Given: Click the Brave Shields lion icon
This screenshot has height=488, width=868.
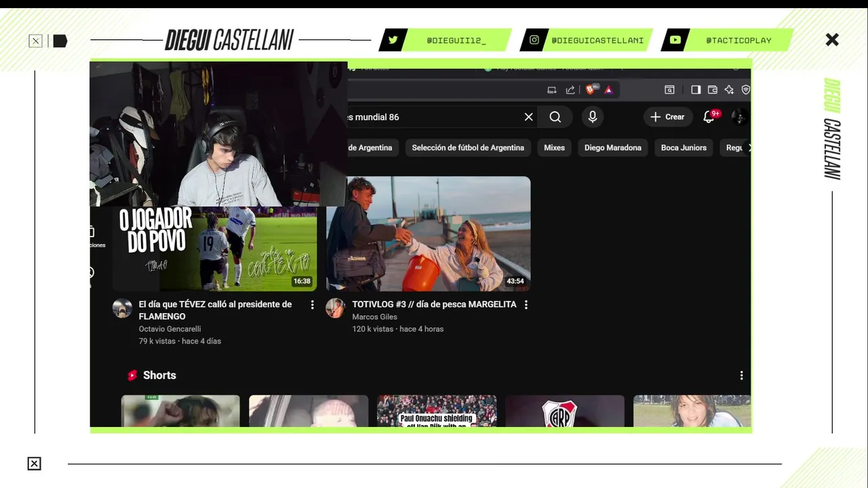Looking at the screenshot, I should click(x=591, y=89).
